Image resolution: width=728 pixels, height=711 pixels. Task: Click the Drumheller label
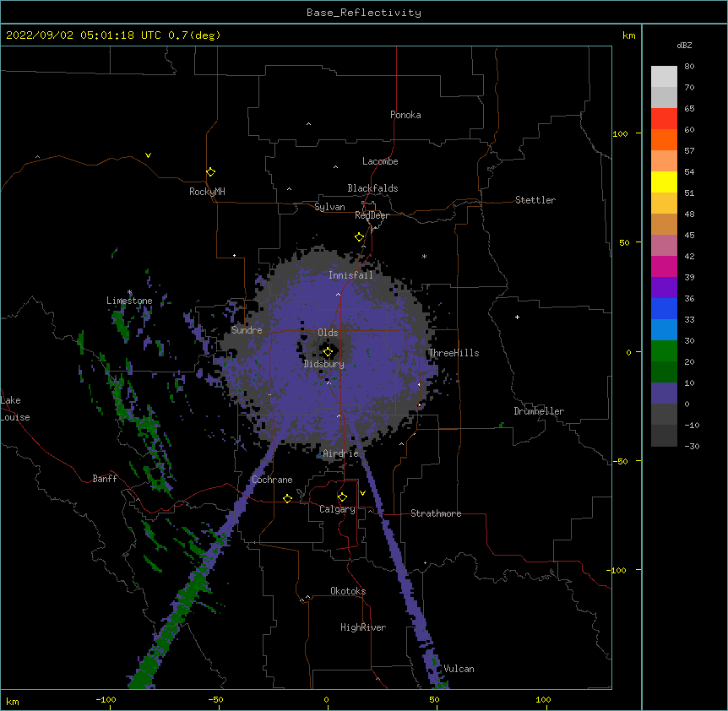pos(539,411)
